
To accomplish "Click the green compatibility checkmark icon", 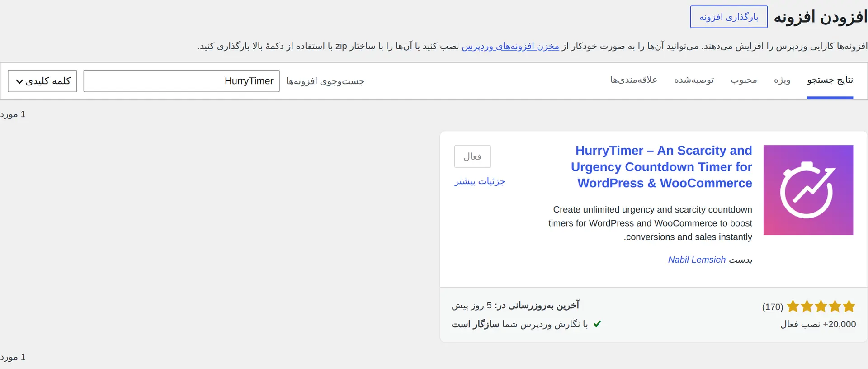I will click(x=597, y=324).
